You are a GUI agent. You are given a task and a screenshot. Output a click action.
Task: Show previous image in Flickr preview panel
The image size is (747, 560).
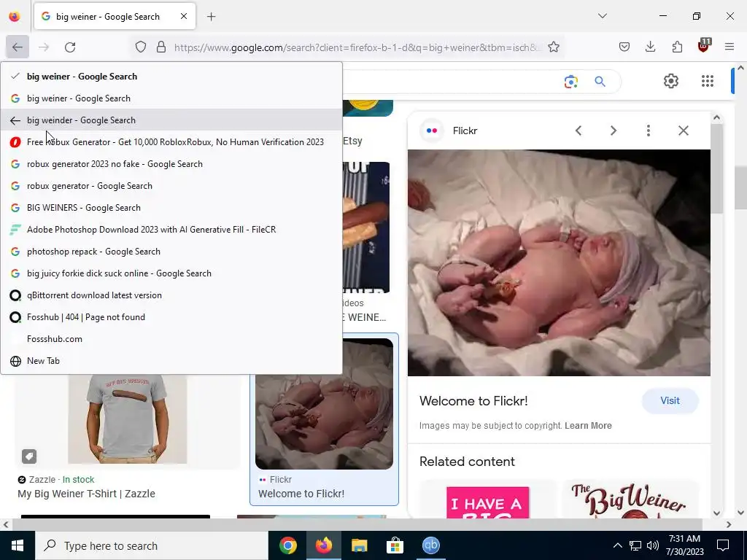(578, 131)
